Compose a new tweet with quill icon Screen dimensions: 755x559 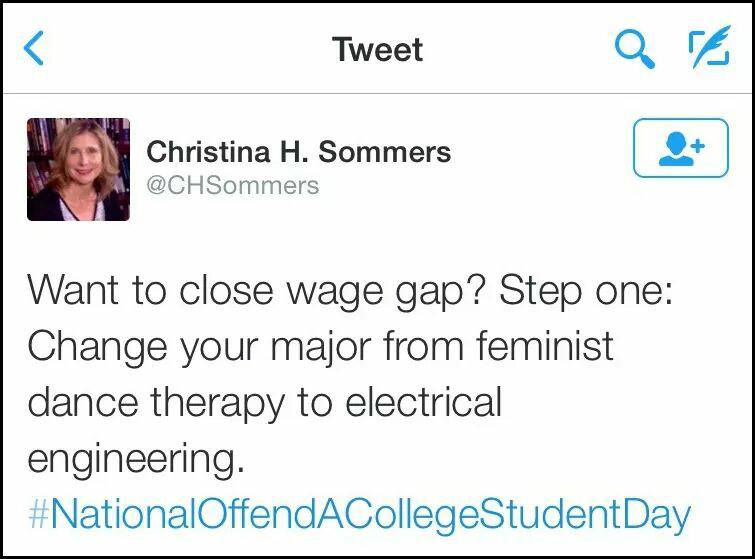[x=710, y=47]
